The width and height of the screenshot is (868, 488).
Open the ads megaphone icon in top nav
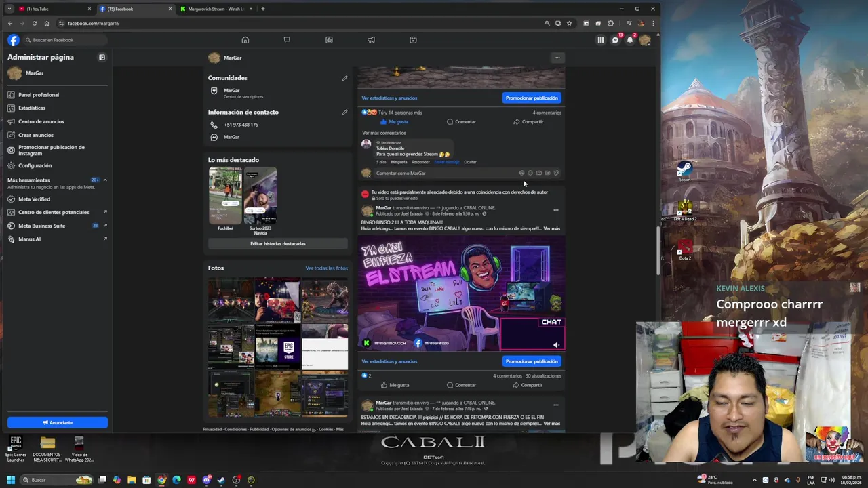pyautogui.click(x=371, y=40)
